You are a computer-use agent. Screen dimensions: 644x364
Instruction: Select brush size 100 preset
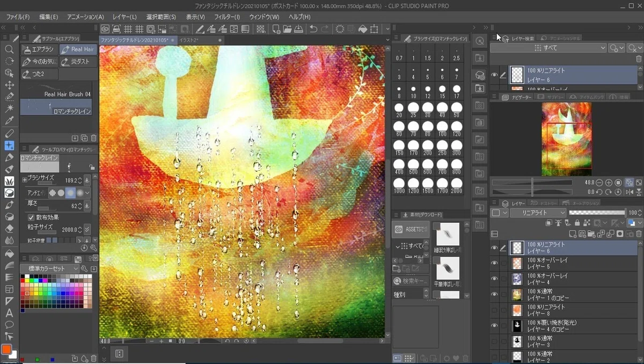(x=442, y=126)
